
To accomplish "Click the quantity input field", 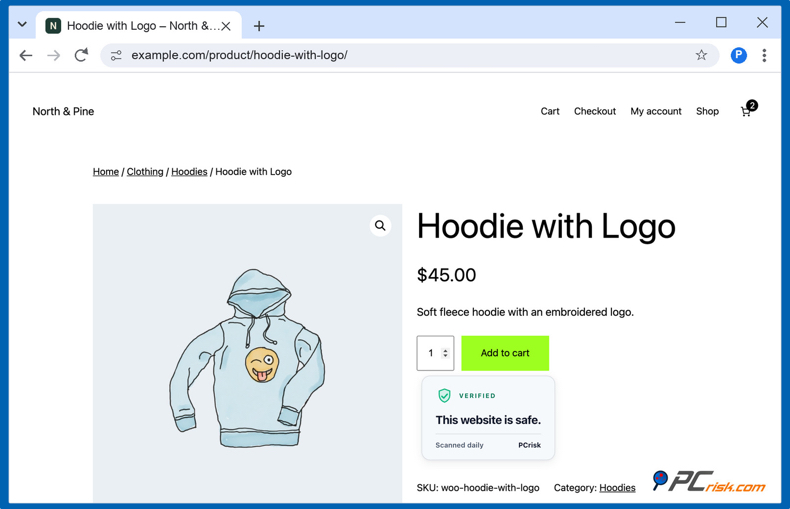I will 435,353.
